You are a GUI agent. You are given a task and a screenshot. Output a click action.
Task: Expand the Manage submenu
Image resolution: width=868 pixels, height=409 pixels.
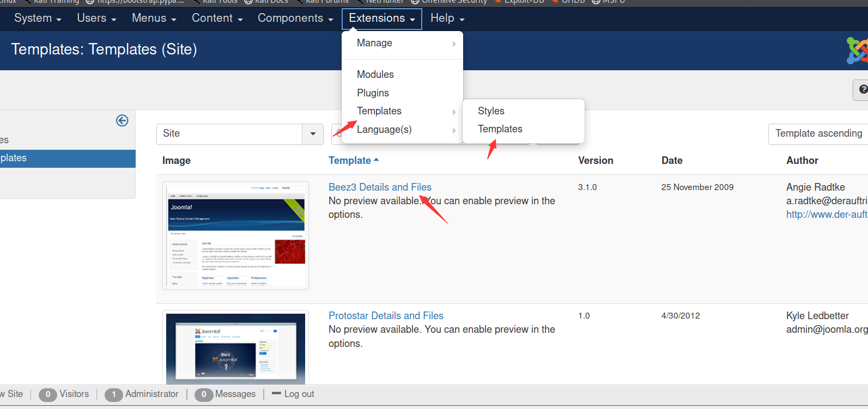(x=402, y=43)
